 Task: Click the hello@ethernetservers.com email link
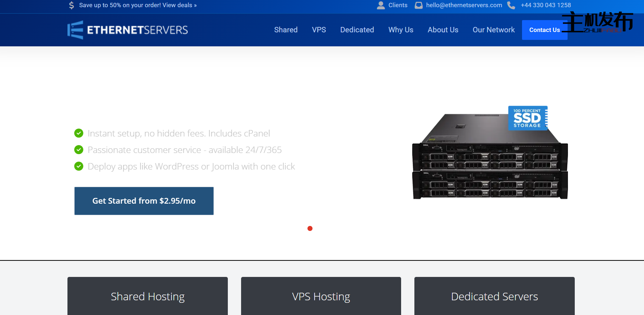[464, 5]
